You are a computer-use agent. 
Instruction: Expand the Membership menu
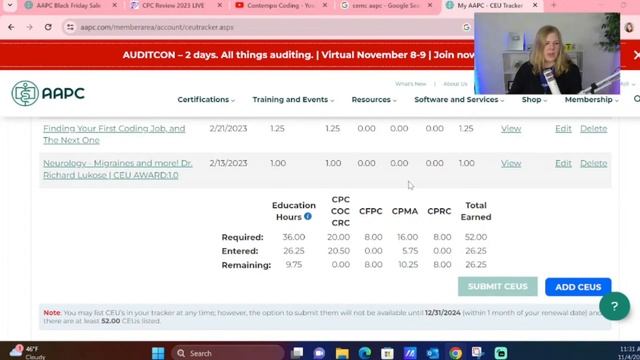coord(591,100)
